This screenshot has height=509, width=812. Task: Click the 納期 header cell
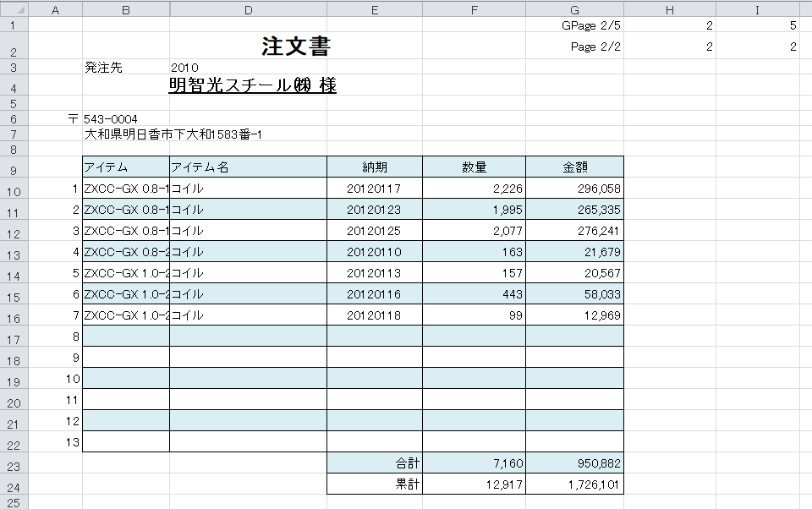[x=375, y=167]
